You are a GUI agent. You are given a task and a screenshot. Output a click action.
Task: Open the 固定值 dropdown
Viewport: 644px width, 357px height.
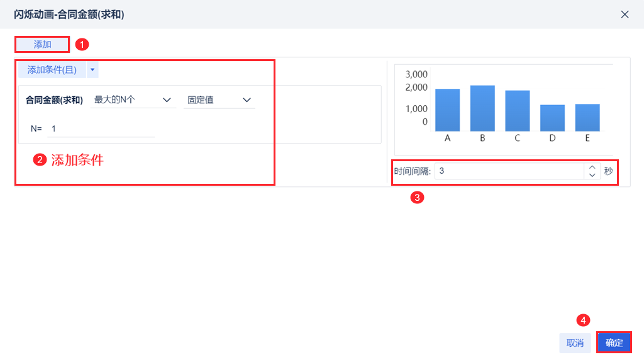(219, 100)
